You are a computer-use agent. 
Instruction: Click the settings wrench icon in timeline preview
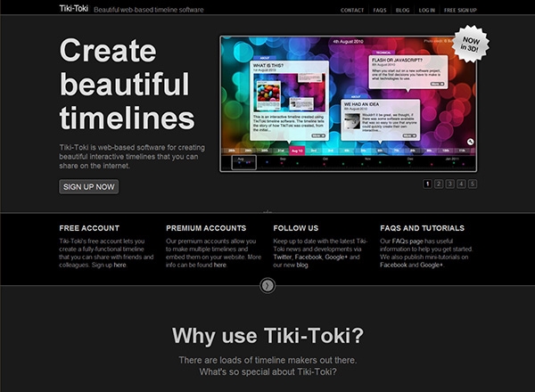pos(470,142)
